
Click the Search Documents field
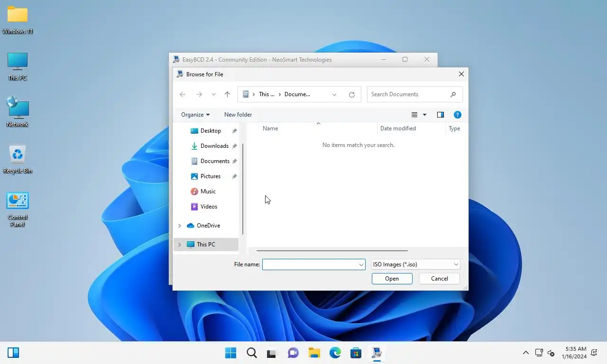pos(415,94)
